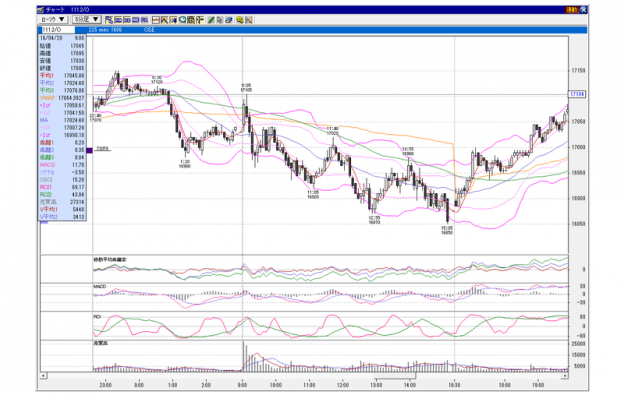Click the chart window title bar icon

click(x=41, y=10)
